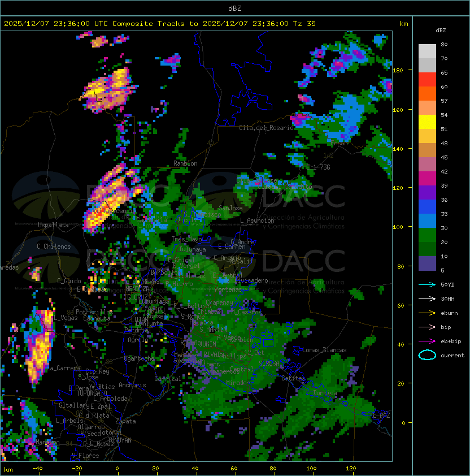Viewport: 470px width, 476px height.
Task: Click the 'C_Chilenos' map label
Action: point(54,246)
